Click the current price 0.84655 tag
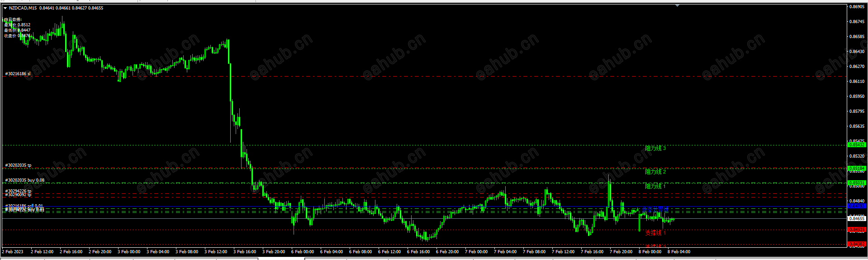The height and width of the screenshot is (260, 868). pos(856,218)
